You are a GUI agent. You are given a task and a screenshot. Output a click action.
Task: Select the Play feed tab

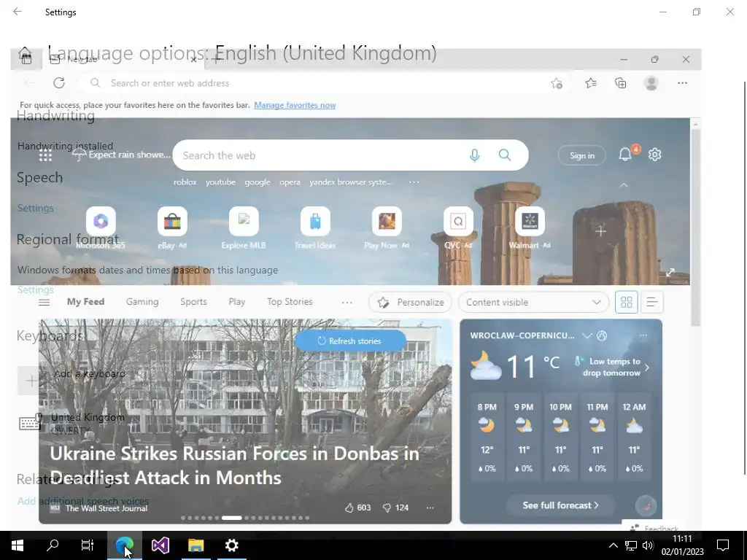(237, 301)
